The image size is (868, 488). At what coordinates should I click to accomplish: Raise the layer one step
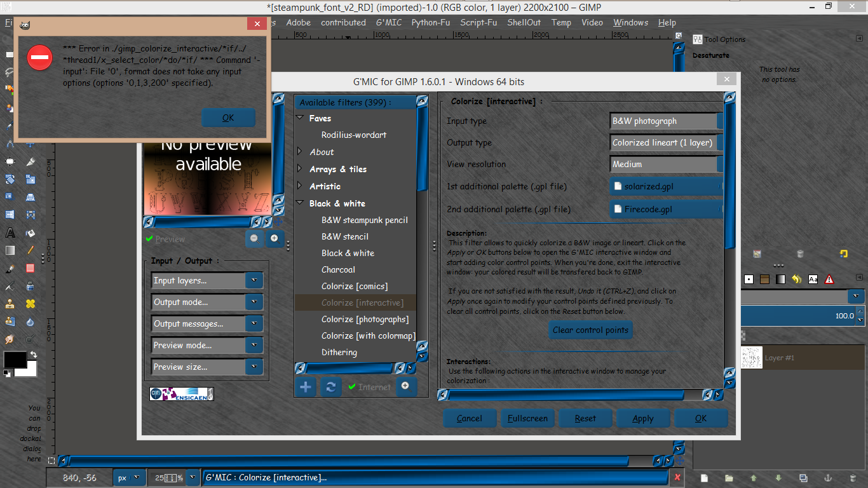[x=754, y=478]
